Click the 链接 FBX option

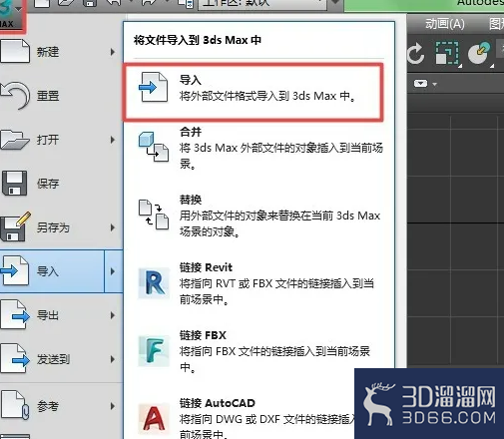259,351
